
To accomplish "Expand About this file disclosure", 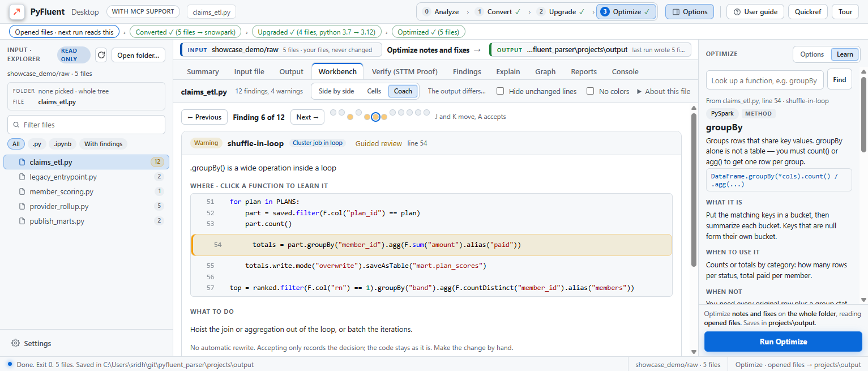I will (664, 91).
